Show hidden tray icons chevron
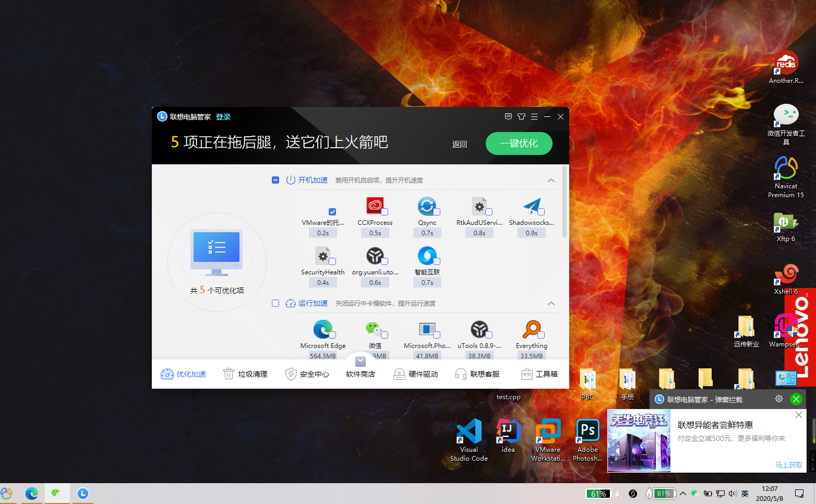The image size is (816, 504). pos(682,494)
